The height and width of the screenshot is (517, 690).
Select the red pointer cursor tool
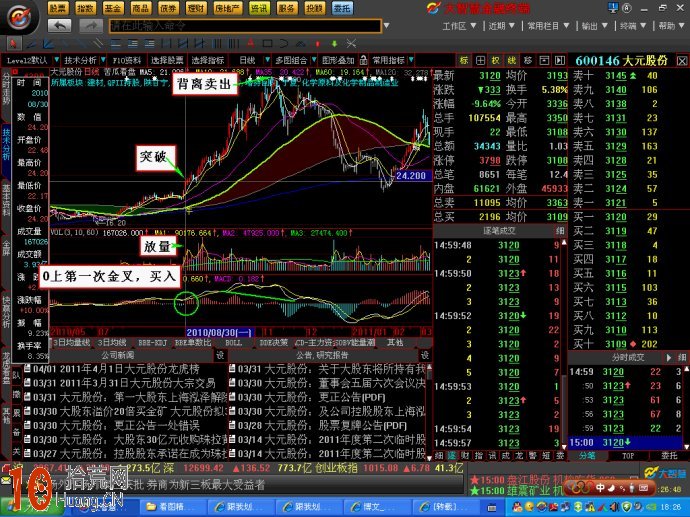(14, 44)
